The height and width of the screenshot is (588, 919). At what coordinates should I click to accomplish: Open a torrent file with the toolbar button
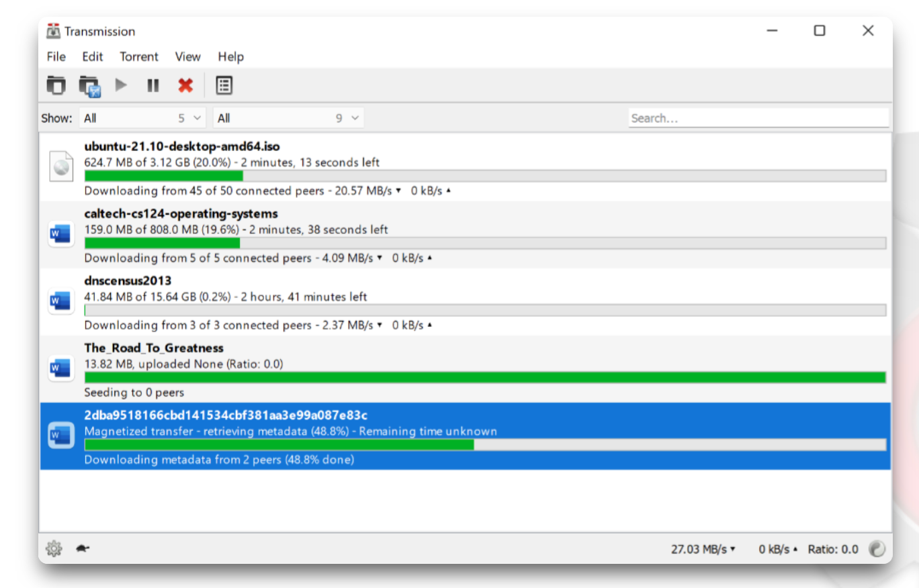(56, 85)
